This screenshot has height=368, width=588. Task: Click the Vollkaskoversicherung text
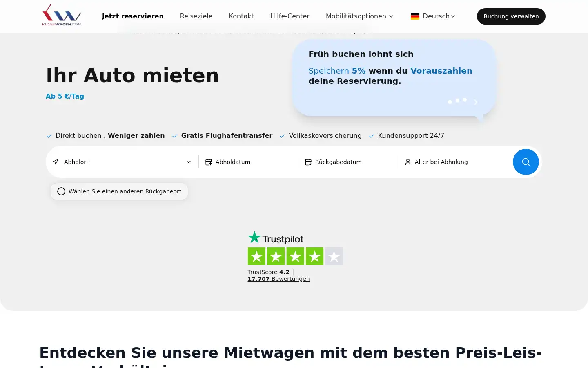pos(325,135)
